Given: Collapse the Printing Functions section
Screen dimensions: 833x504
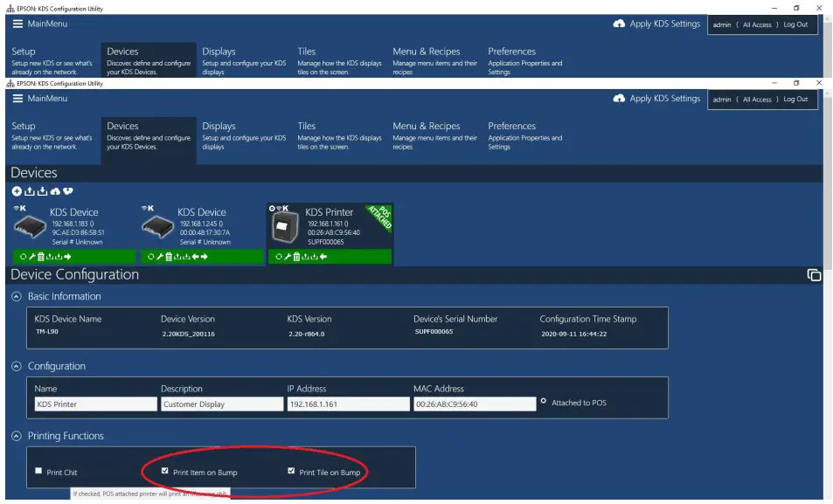Looking at the screenshot, I should tap(17, 436).
